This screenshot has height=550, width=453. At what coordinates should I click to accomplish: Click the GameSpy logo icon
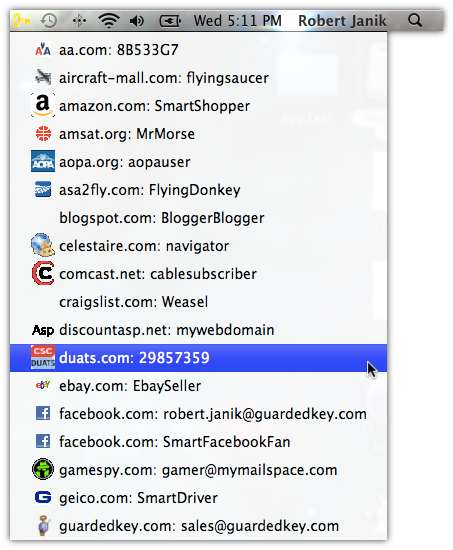tap(43, 469)
